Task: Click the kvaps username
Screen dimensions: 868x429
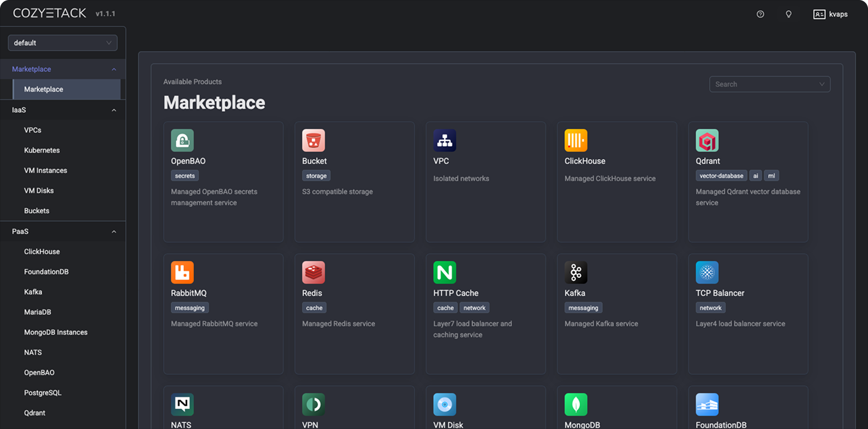Action: (x=838, y=14)
